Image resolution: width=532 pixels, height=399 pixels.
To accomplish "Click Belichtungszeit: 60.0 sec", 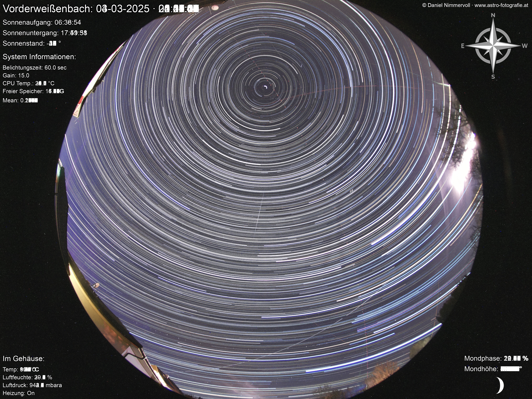I will click(35, 68).
